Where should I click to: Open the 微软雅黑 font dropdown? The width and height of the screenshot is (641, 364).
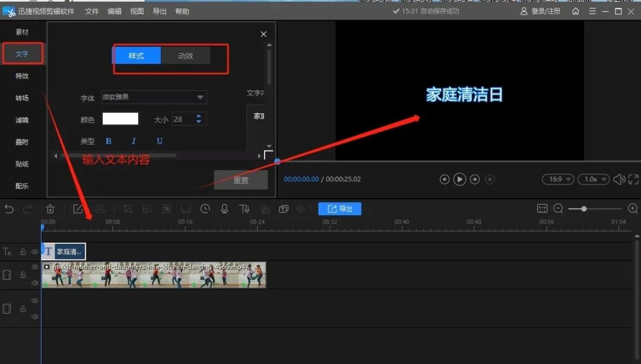pos(154,97)
